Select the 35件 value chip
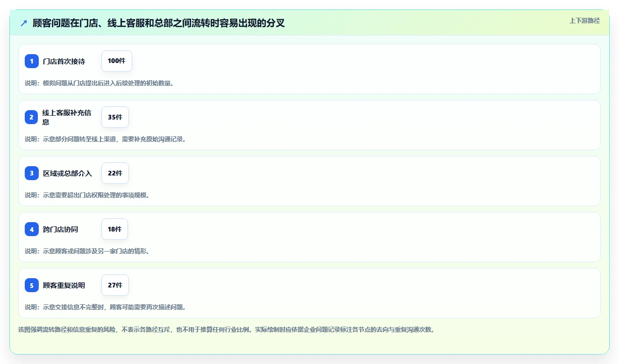Viewport: 619px width, 364px height. pyautogui.click(x=115, y=117)
